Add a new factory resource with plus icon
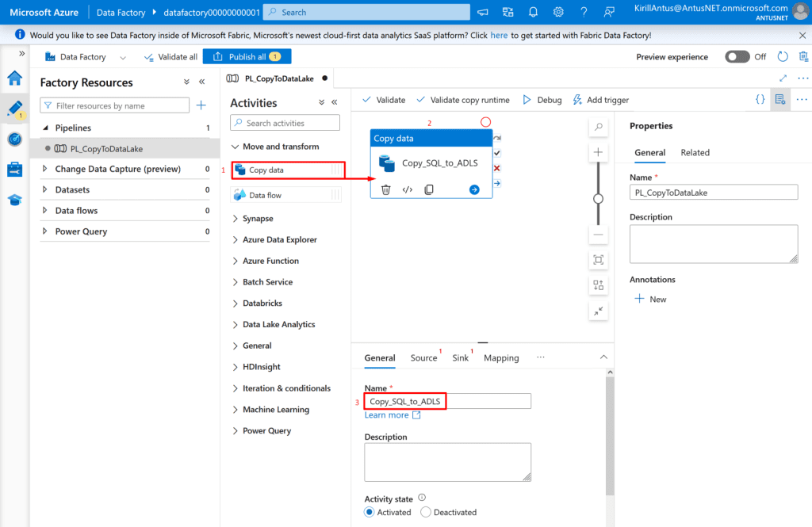 coord(201,105)
